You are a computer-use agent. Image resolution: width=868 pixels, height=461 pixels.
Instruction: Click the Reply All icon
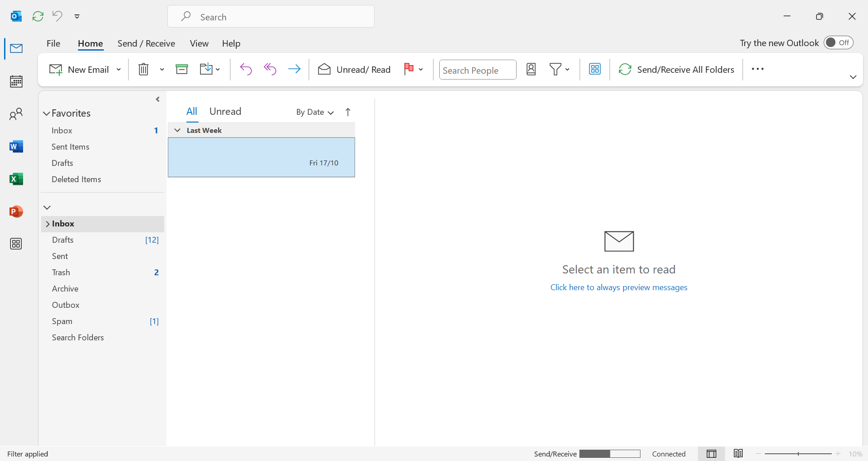point(270,69)
